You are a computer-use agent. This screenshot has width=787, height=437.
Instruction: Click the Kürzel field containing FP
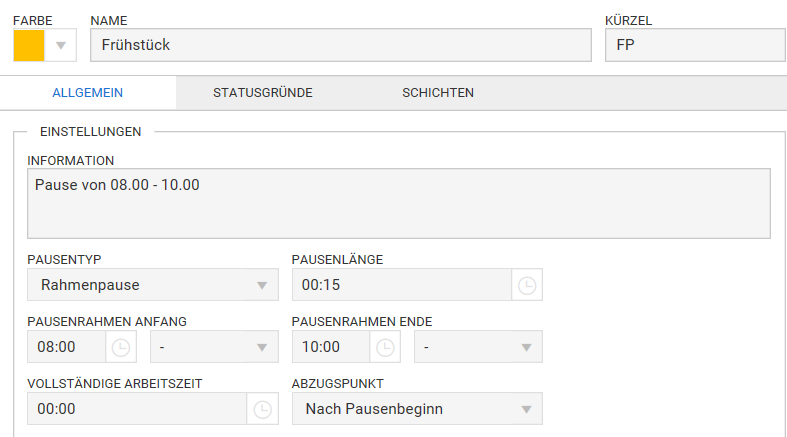[696, 45]
